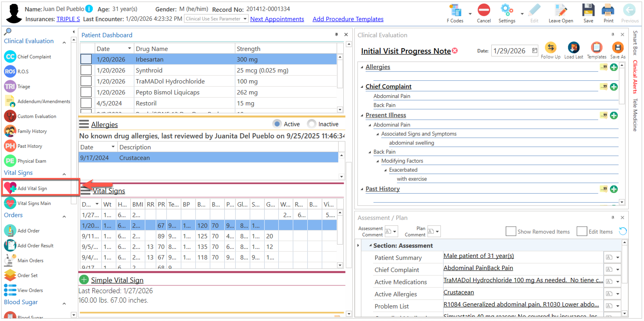Image resolution: width=644 pixels, height=321 pixels.
Task: Select the Inactive allergies radio button
Action: (311, 124)
